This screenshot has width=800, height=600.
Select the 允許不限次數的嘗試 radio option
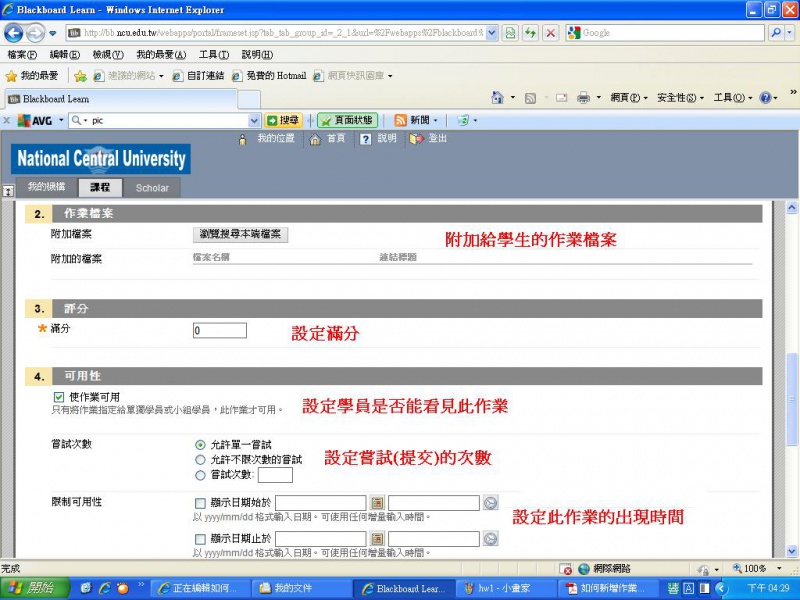[x=201, y=459]
